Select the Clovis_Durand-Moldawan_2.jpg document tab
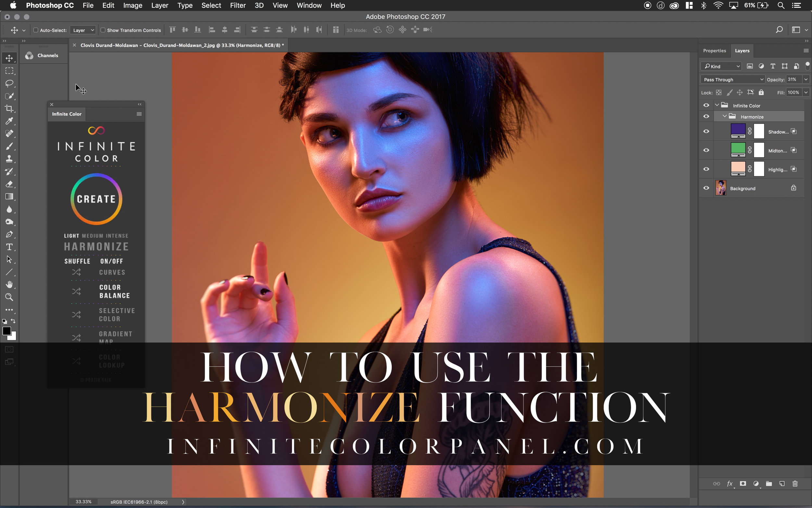 point(182,45)
